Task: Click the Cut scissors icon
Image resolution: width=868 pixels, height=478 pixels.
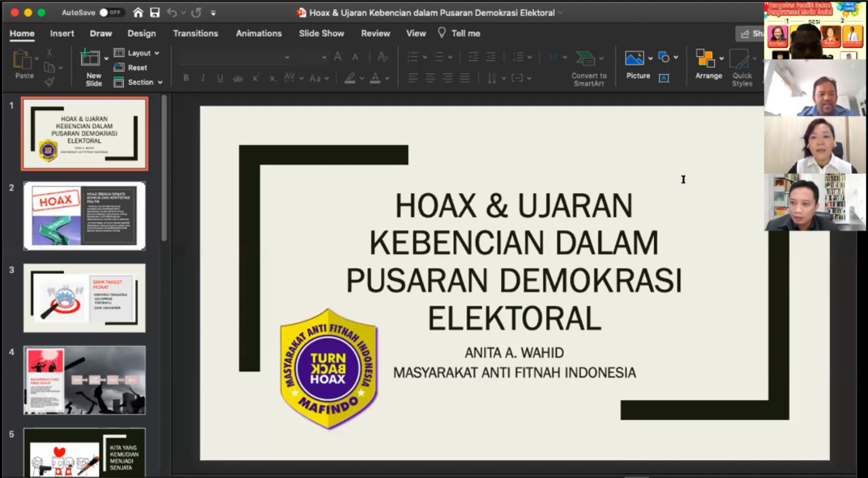Action: point(49,53)
